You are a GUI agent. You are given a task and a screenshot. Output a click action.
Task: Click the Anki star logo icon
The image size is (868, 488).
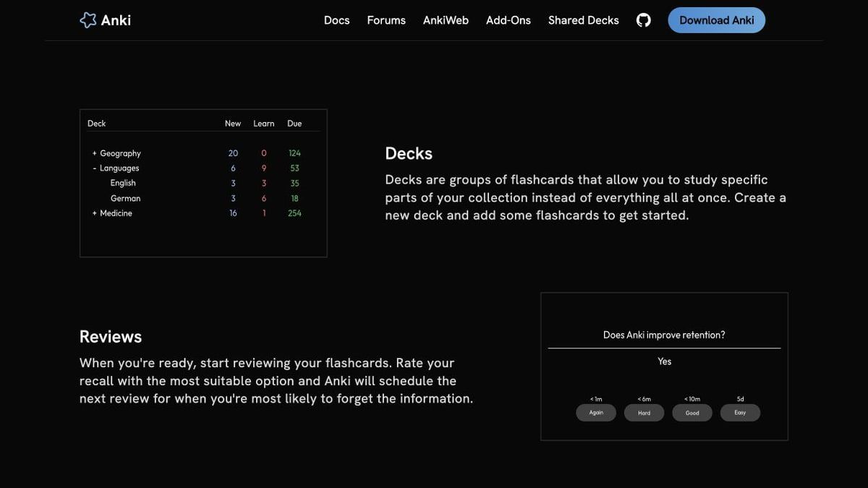coord(88,20)
